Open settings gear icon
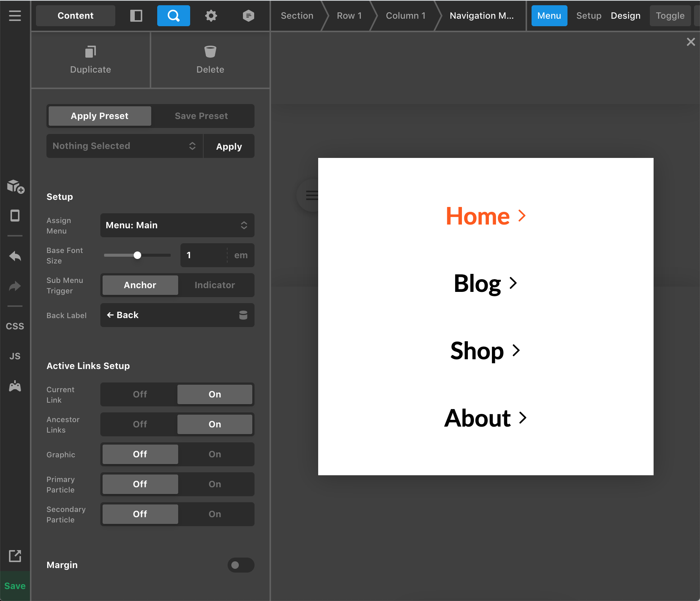 (x=211, y=16)
